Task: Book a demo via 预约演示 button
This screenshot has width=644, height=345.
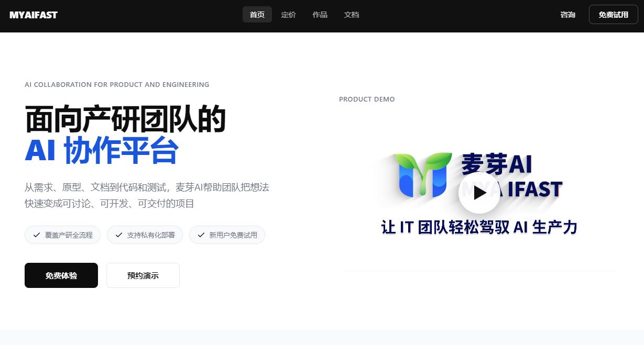Action: [x=143, y=275]
